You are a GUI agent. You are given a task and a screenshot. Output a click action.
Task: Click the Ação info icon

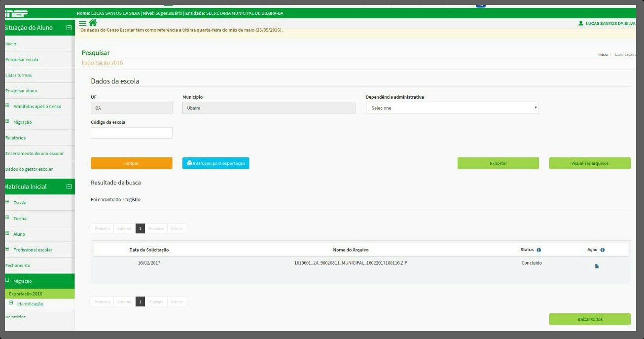(x=603, y=250)
